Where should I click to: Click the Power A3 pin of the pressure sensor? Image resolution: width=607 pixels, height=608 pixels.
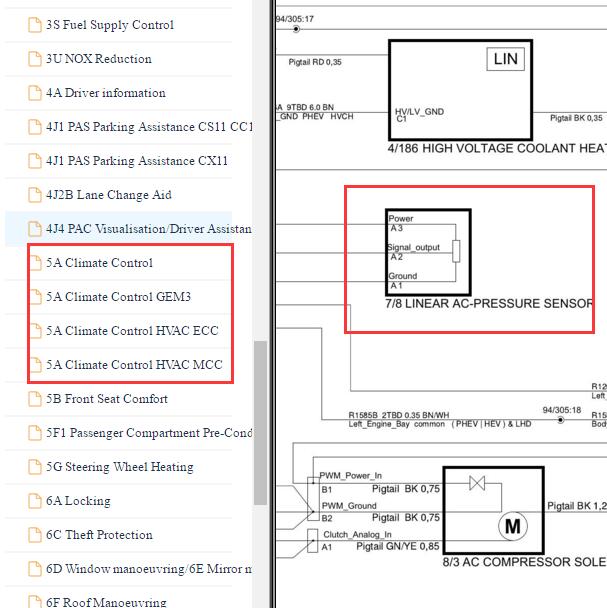point(401,223)
